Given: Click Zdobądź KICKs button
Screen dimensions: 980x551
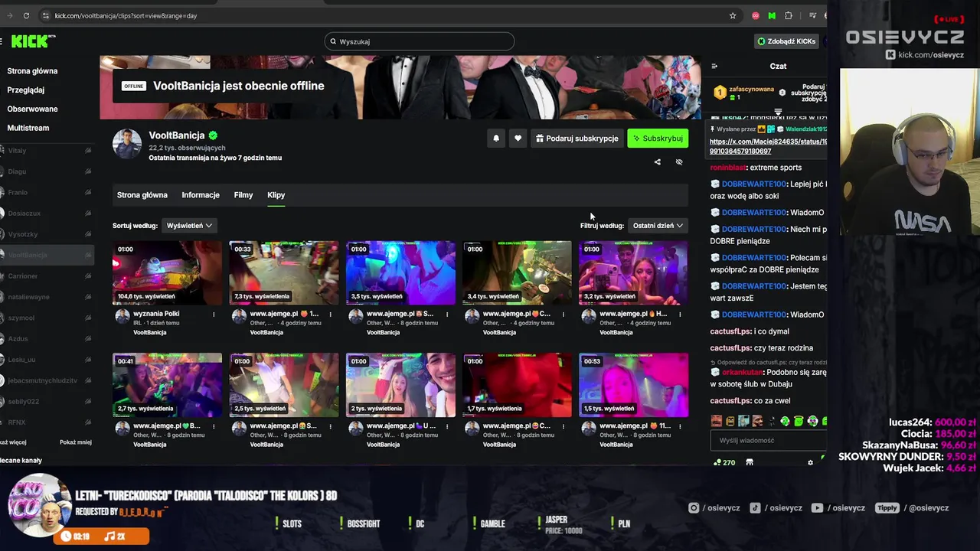Looking at the screenshot, I should (786, 41).
